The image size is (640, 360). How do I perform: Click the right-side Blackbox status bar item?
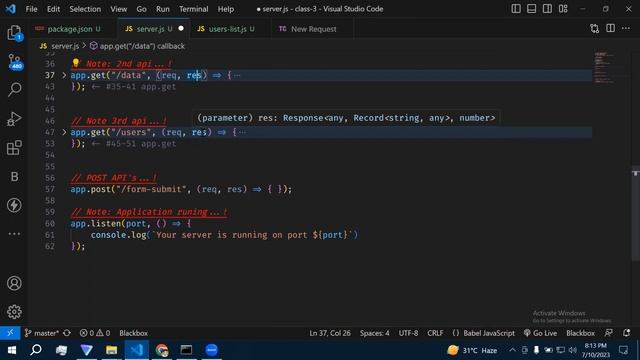click(x=580, y=333)
